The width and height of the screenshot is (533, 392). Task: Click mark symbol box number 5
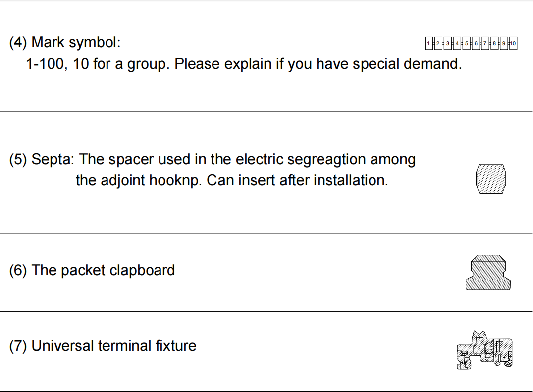(x=467, y=43)
